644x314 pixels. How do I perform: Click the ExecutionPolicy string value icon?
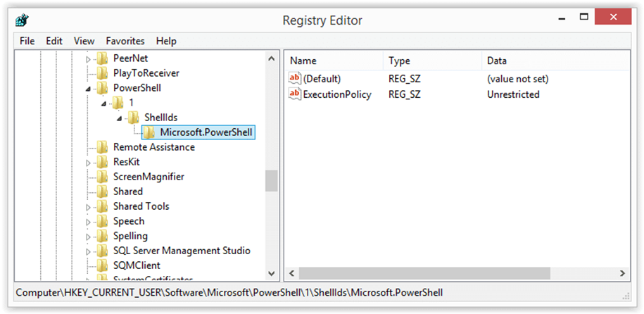point(295,94)
